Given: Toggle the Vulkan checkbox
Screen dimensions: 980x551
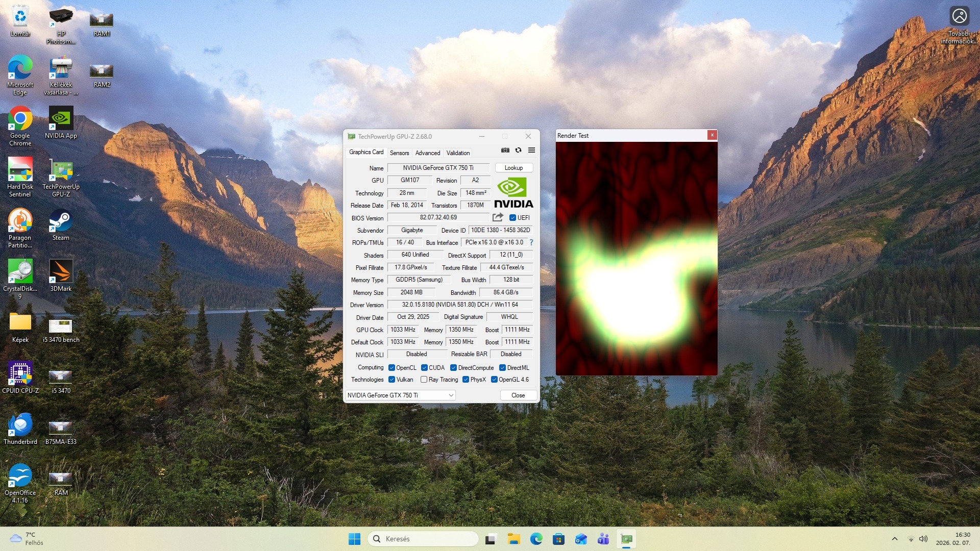Looking at the screenshot, I should pos(391,380).
